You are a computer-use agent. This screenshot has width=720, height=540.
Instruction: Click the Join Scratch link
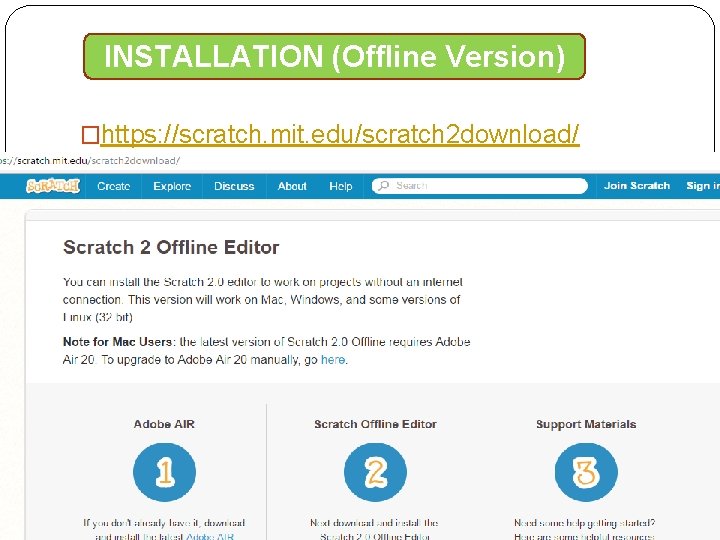(x=637, y=186)
